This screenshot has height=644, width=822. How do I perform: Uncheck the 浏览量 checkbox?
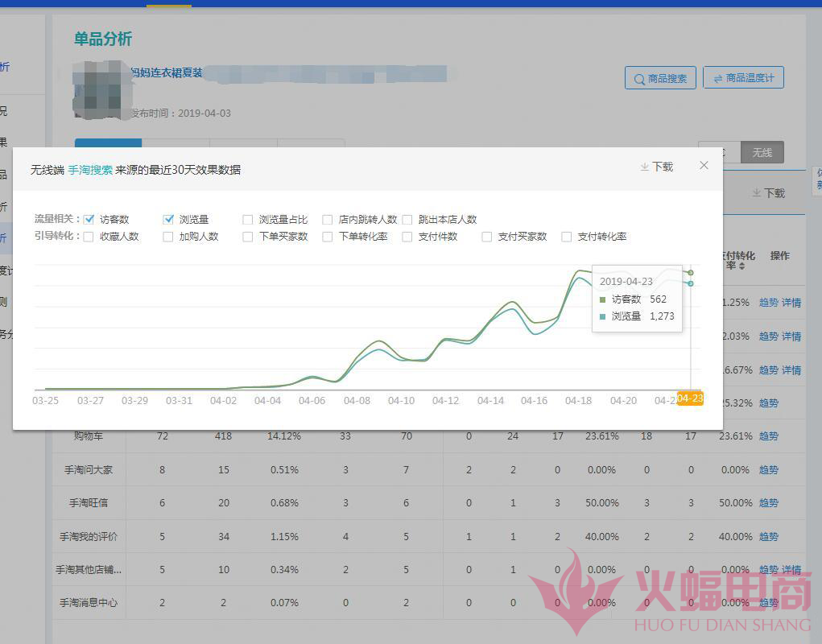(x=168, y=219)
